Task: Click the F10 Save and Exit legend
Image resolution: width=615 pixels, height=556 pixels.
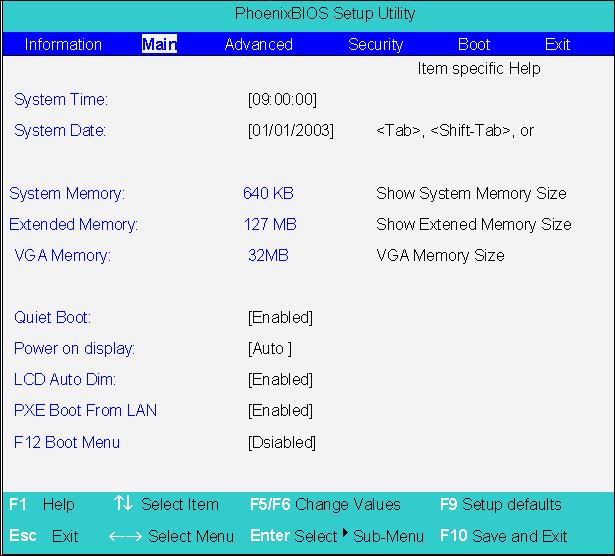Action: tap(504, 536)
